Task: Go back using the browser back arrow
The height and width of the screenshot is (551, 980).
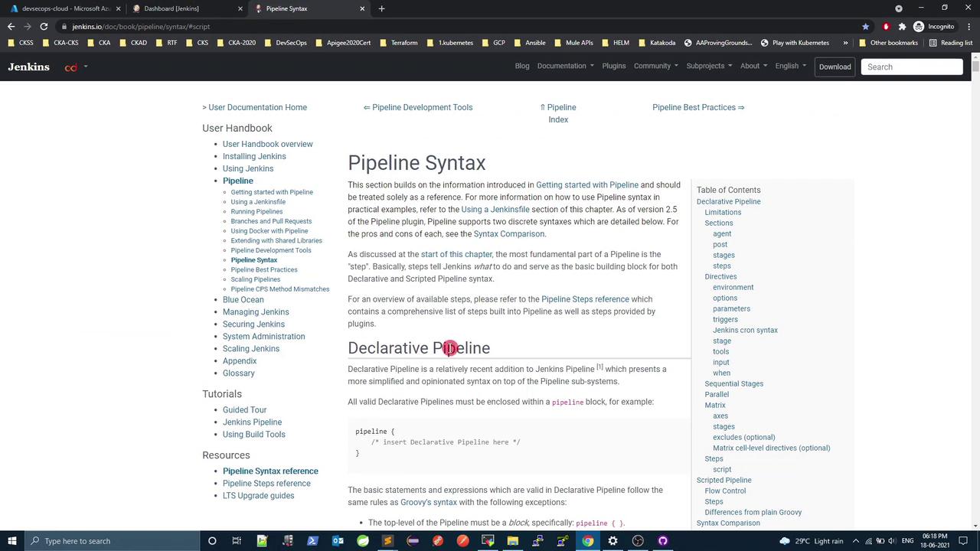Action: [11, 27]
